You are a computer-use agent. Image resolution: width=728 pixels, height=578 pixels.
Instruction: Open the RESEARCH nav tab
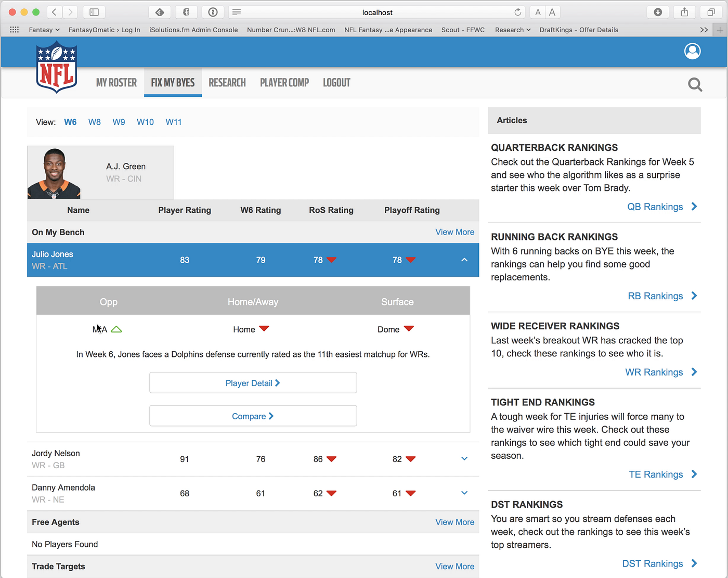tap(227, 83)
